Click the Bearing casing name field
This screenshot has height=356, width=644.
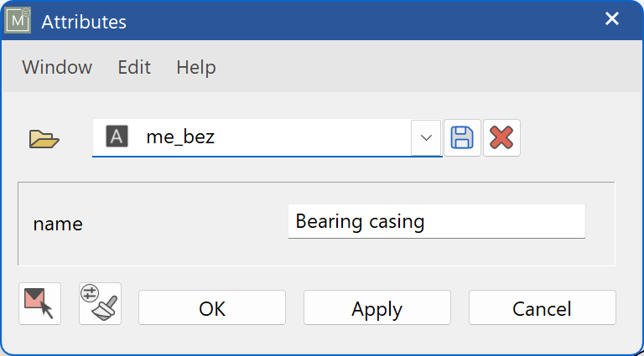(436, 222)
